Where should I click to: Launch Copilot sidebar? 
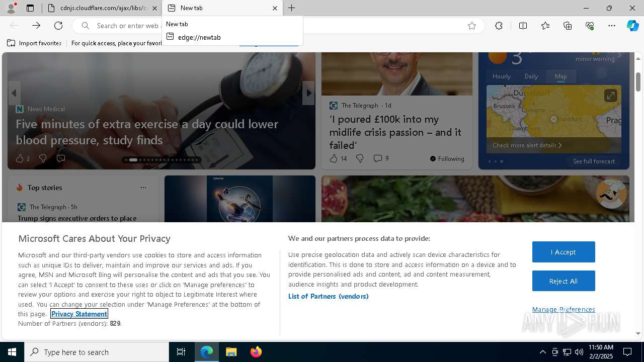(x=632, y=26)
